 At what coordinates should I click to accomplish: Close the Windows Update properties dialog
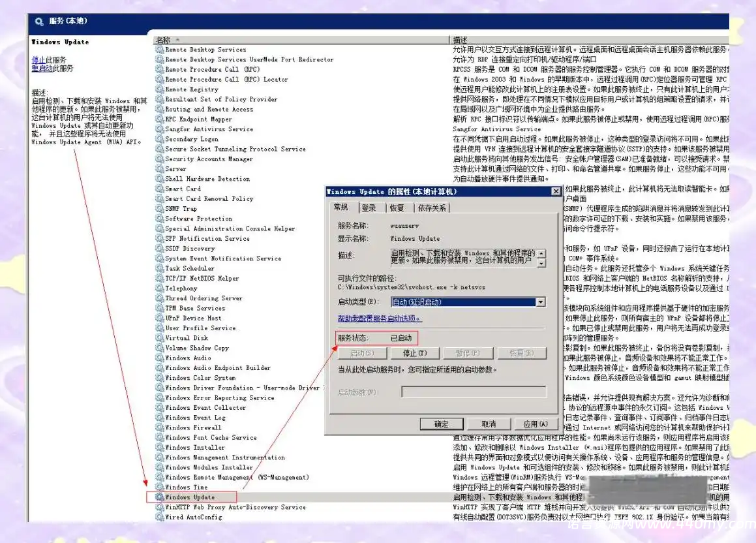pos(556,191)
